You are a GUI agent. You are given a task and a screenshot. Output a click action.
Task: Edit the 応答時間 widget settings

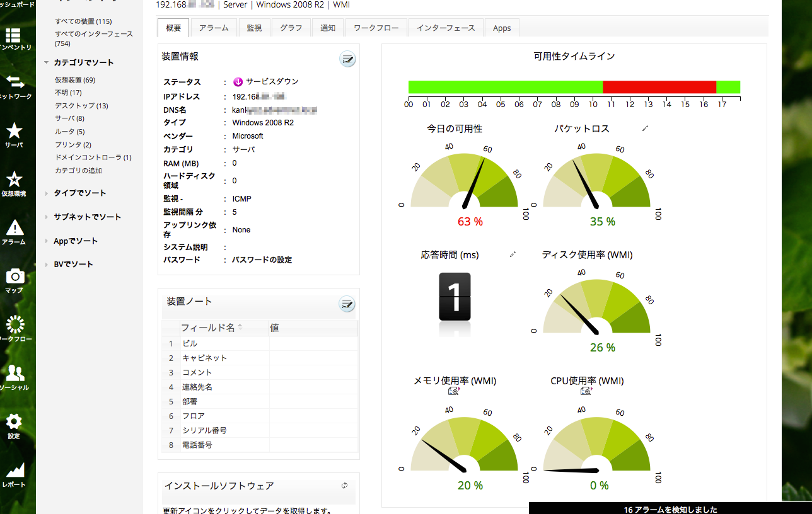tap(512, 253)
